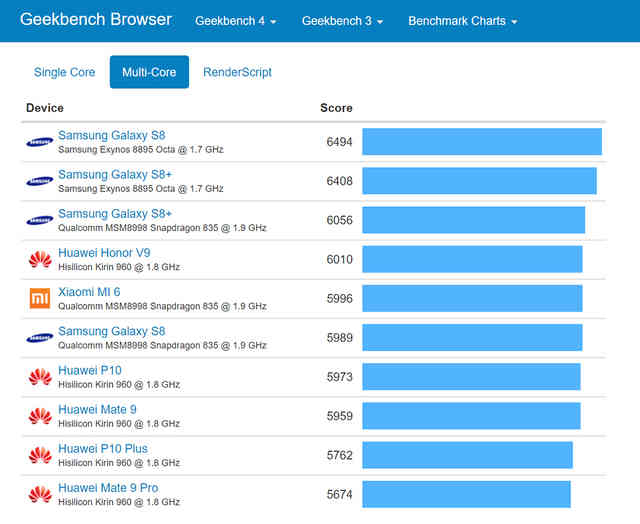
Task: Open the Huawei Mate 9 link
Action: [x=97, y=409]
